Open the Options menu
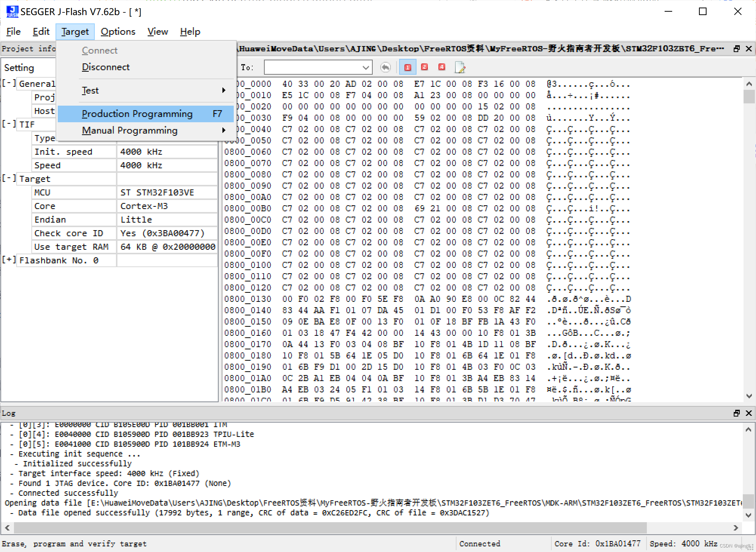756x552 pixels. coord(118,31)
